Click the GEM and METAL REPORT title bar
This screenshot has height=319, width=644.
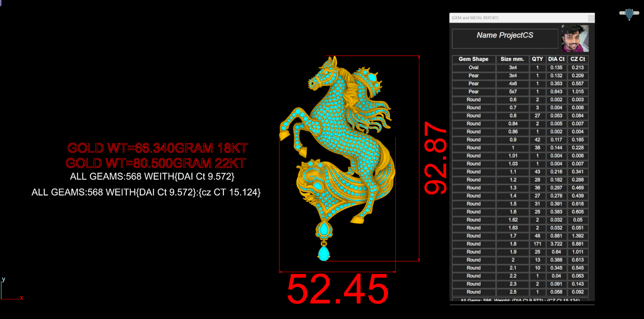coord(522,18)
